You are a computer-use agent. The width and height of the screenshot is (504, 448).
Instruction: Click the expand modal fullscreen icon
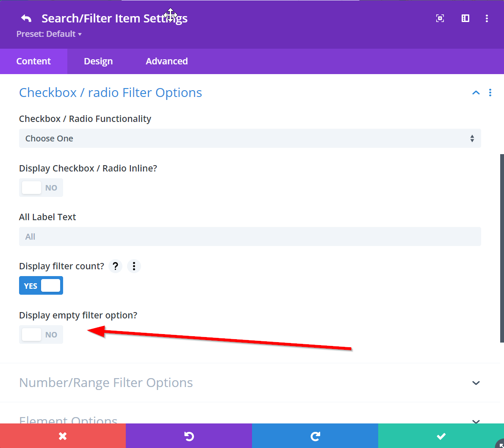[x=440, y=18]
